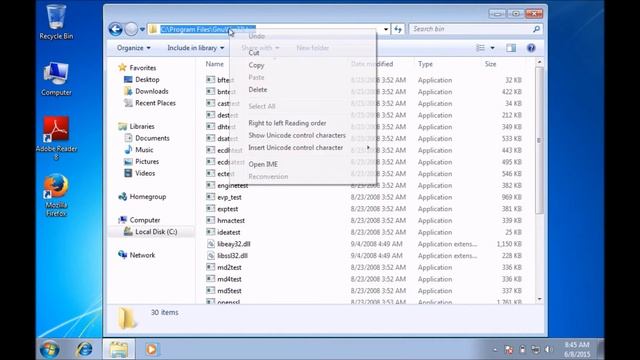Open Include in library dropdown

tap(196, 48)
